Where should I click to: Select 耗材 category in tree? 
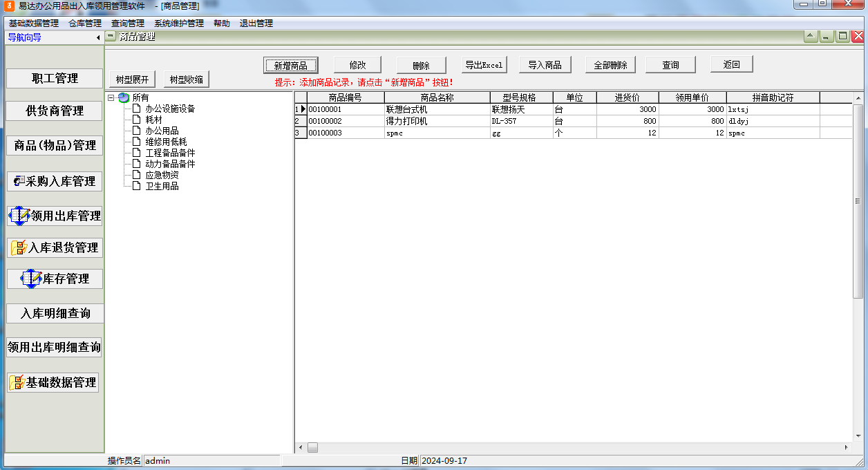[x=153, y=120]
